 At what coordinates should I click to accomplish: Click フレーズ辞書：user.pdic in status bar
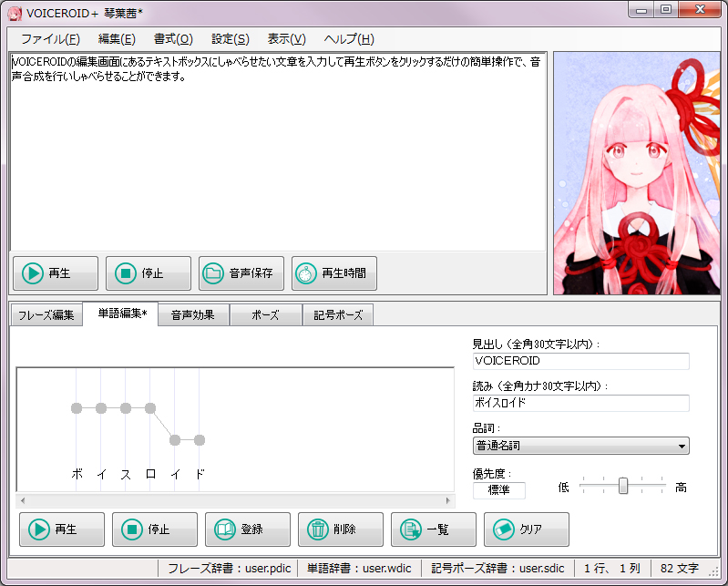(230, 569)
